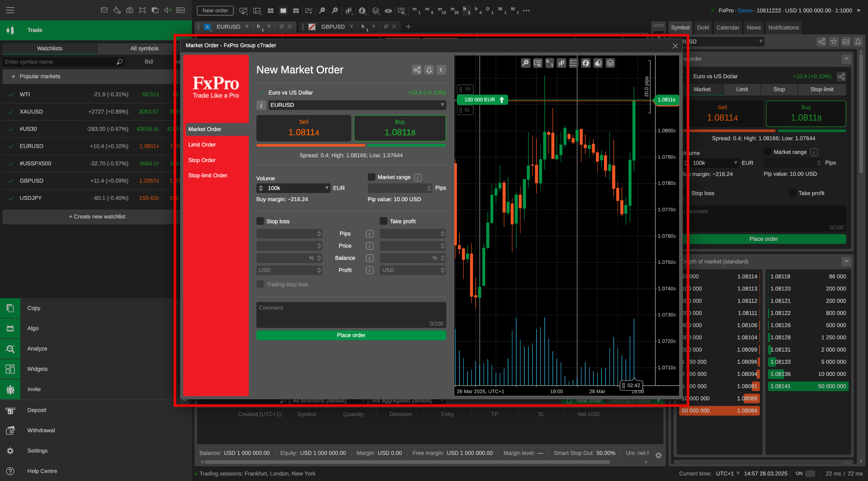This screenshot has height=481, width=868.
Task: Click the orange sell/buy sentiment bar
Action: pos(310,145)
